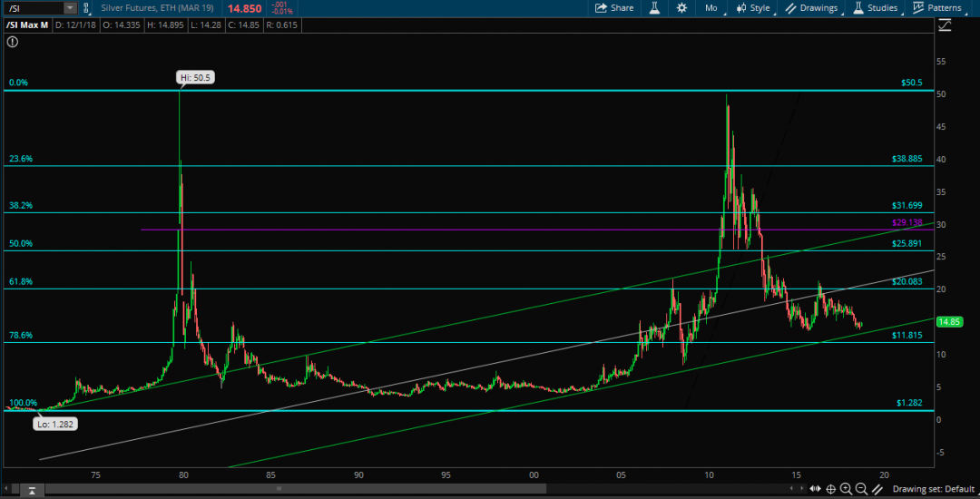Open chart settings gear icon
980x499 pixels.
(x=681, y=8)
